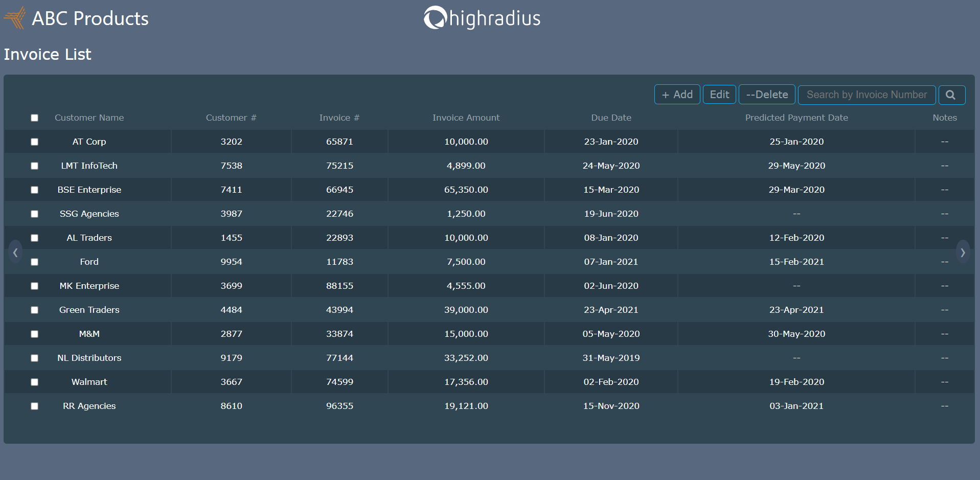This screenshot has width=980, height=480.
Task: Click due date 31-May-2019
Action: click(611, 358)
